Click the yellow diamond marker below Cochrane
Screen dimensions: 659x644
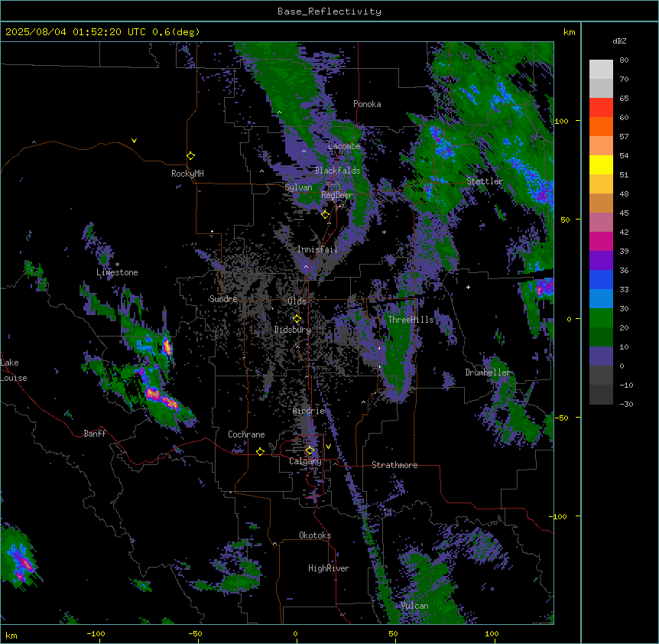pyautogui.click(x=260, y=451)
